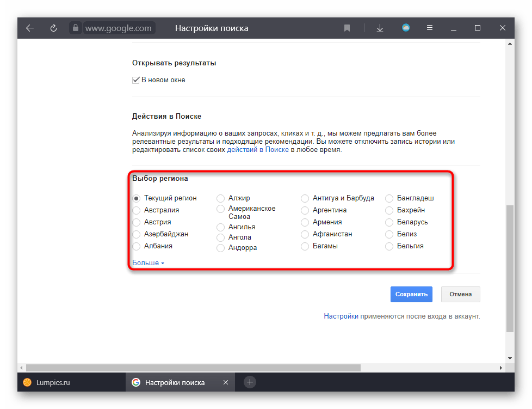532x409 pixels.
Task: Choose Афганистан radio button
Action: [305, 234]
